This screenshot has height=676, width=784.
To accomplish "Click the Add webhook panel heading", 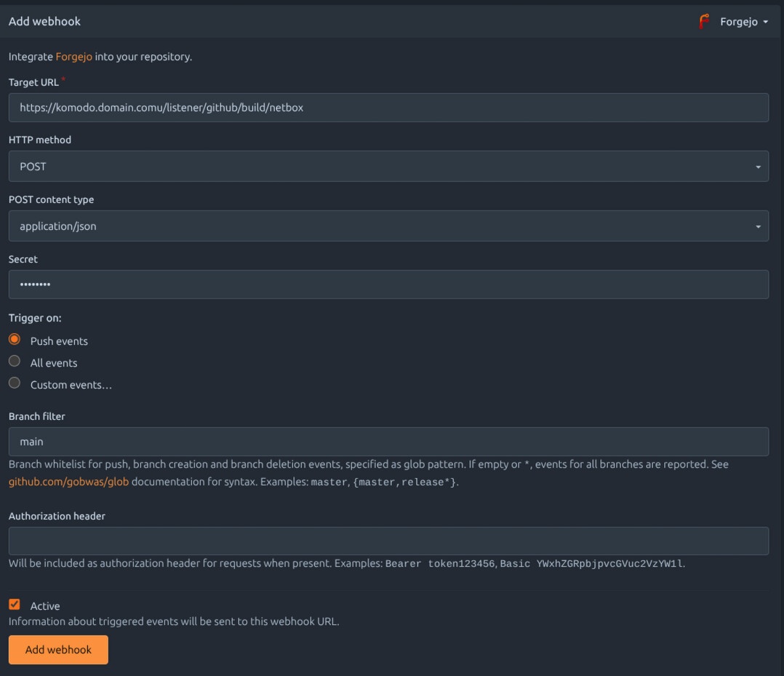I will pos(44,22).
